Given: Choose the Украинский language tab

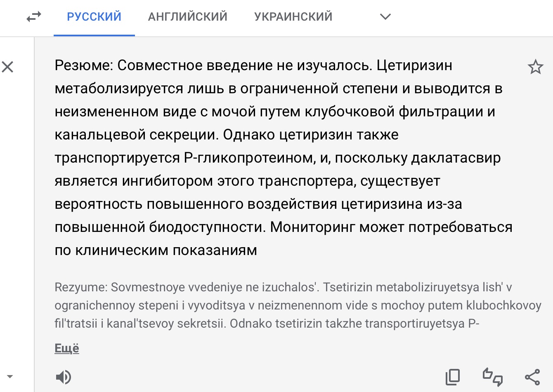Looking at the screenshot, I should click(x=293, y=17).
